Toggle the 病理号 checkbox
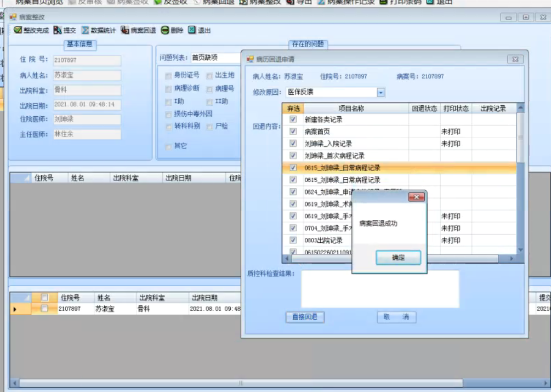 (209, 89)
